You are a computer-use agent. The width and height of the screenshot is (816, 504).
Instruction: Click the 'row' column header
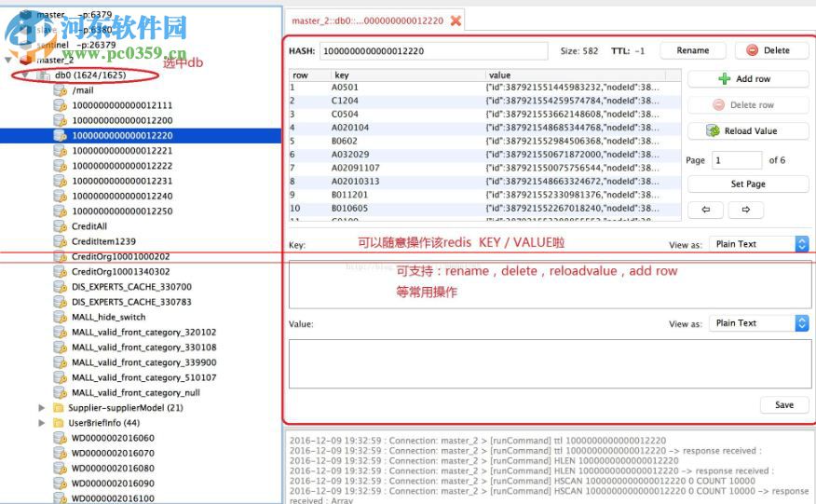pos(309,75)
